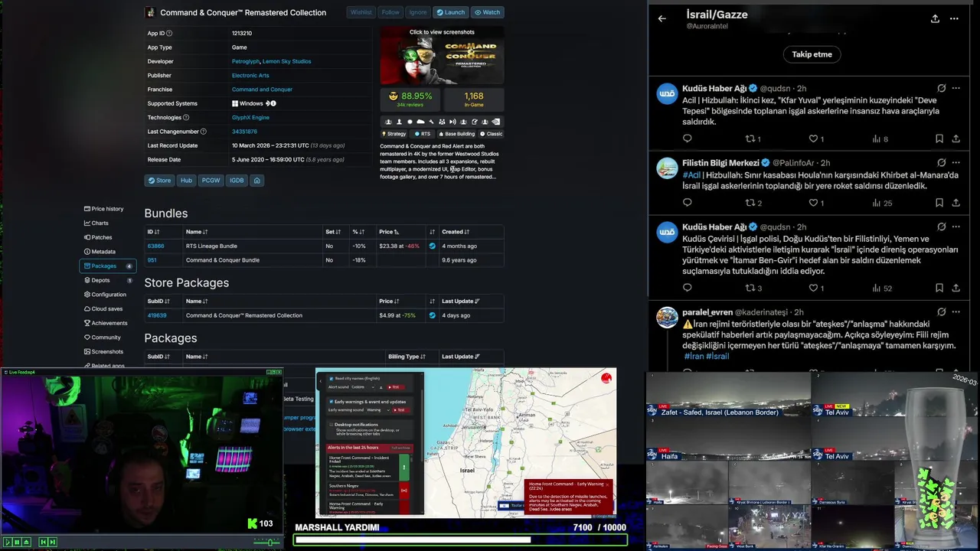Adjust volume slider in Live Feed player
This screenshot has height=551, width=980.
tap(268, 542)
